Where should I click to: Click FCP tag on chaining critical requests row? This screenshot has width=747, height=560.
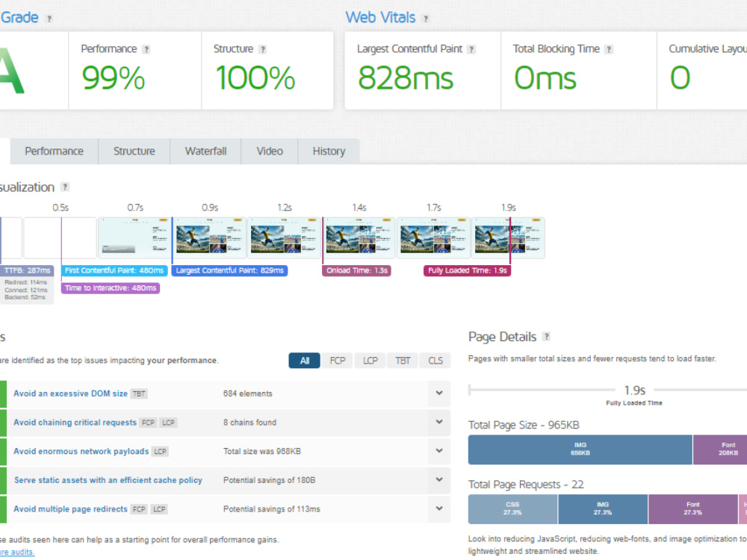(x=148, y=423)
